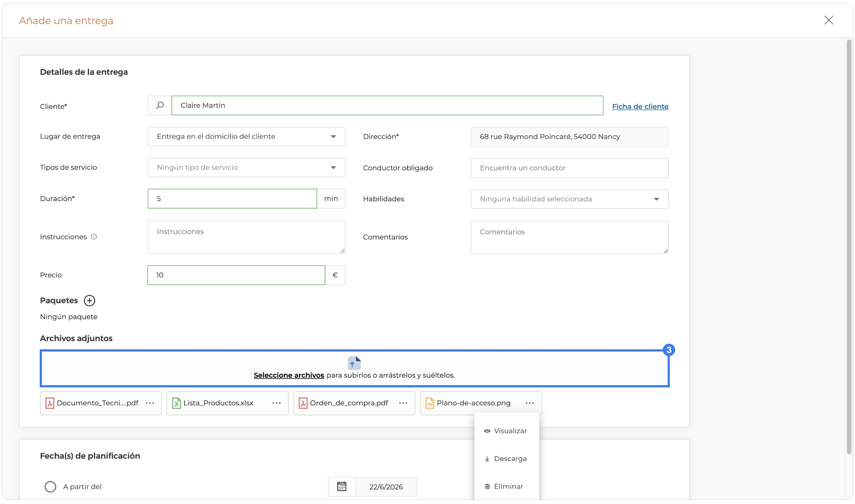Click the 'Ningún paquete' text
The image size is (855, 504).
coord(69,317)
